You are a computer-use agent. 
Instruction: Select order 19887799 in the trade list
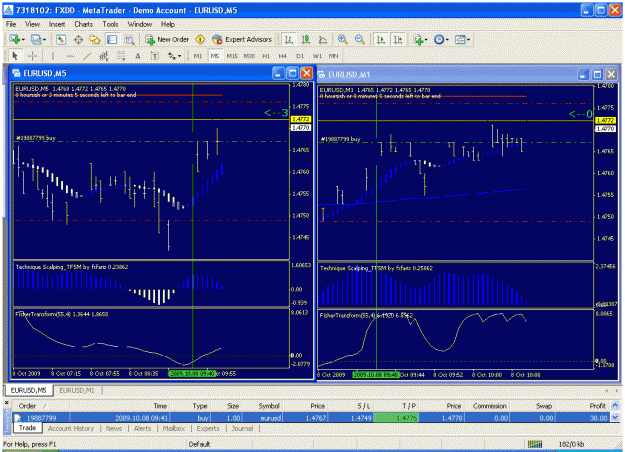[x=311, y=418]
